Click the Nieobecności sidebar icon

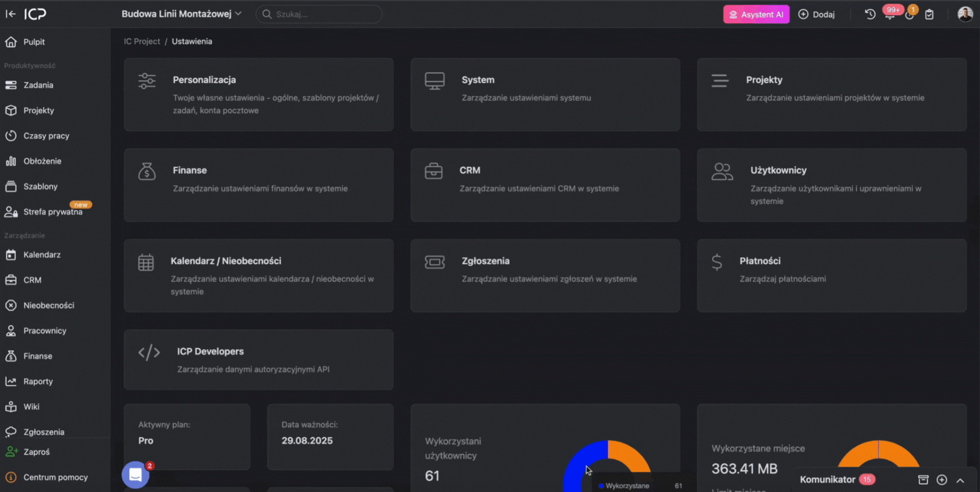tap(11, 305)
